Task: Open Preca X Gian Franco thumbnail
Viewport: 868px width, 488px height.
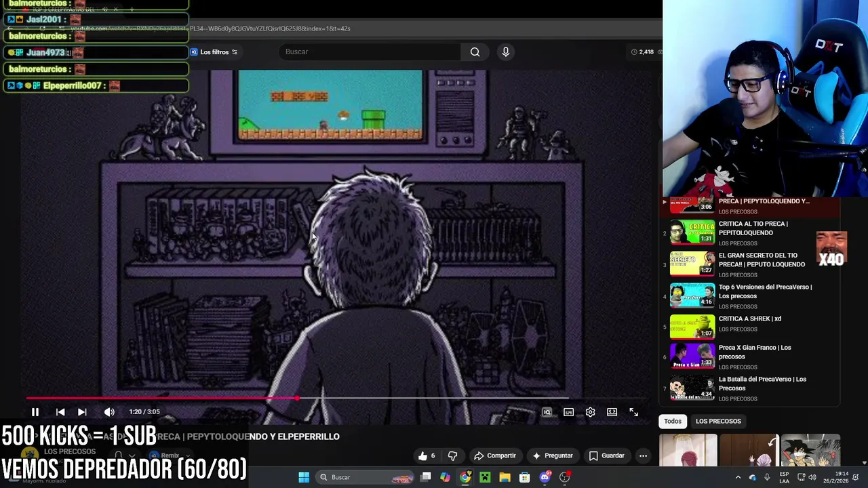Action: tap(692, 356)
